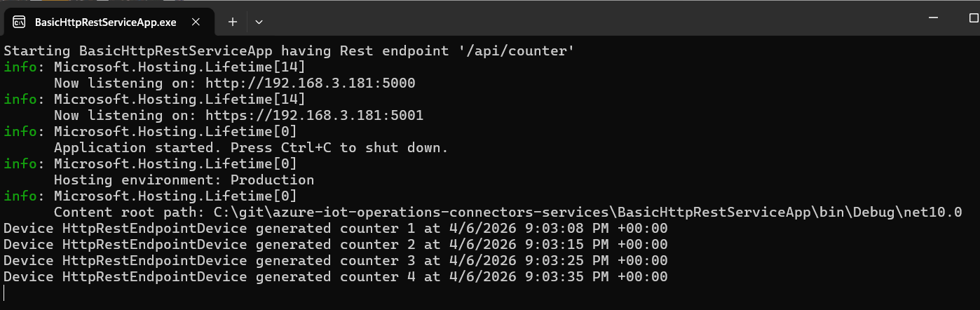The image size is (980, 310).
Task: Click the http://192.168.3.181:5000 URL
Action: [310, 83]
